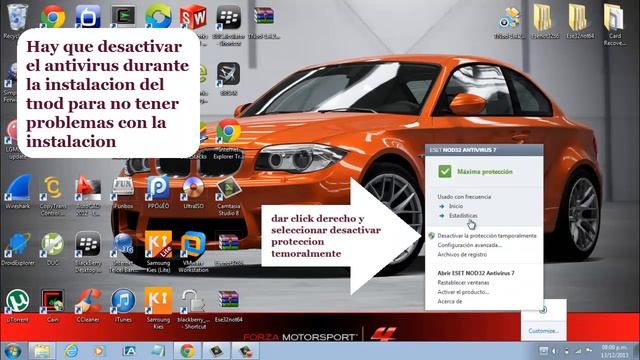Click the volume speaker tray icon

[x=555, y=351]
